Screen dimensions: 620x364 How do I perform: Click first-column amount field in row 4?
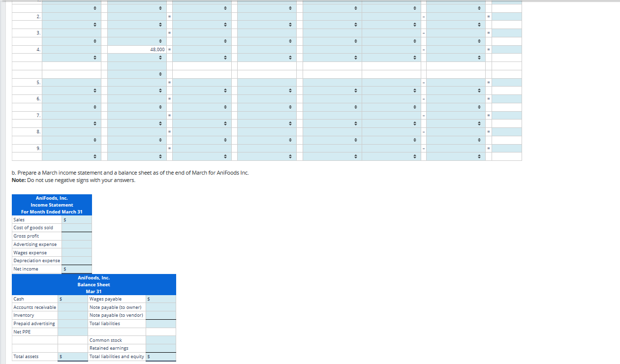71,49
